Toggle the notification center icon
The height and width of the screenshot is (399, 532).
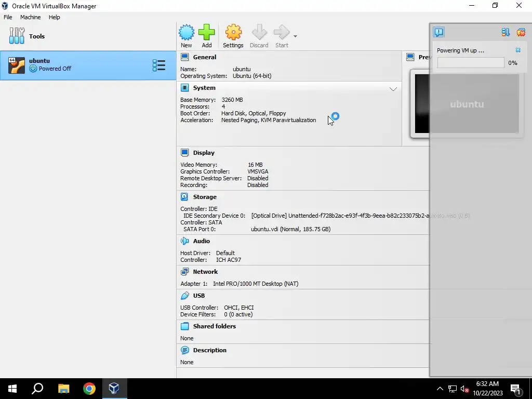[x=438, y=32]
